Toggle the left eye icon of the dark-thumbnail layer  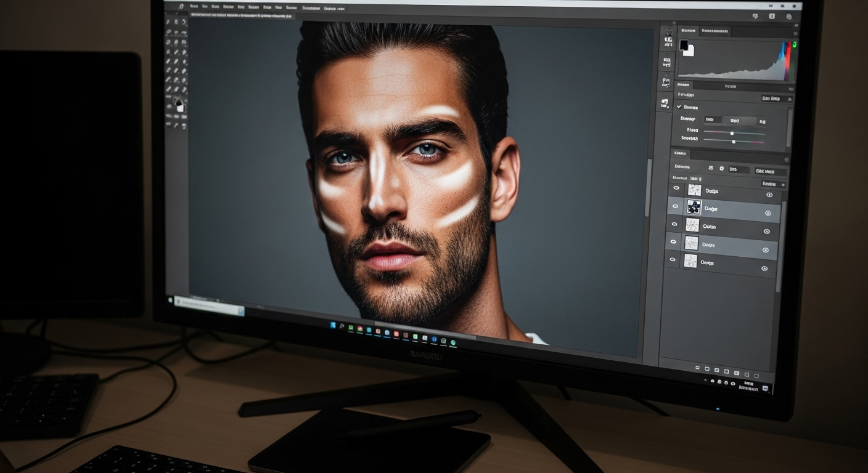click(x=676, y=206)
